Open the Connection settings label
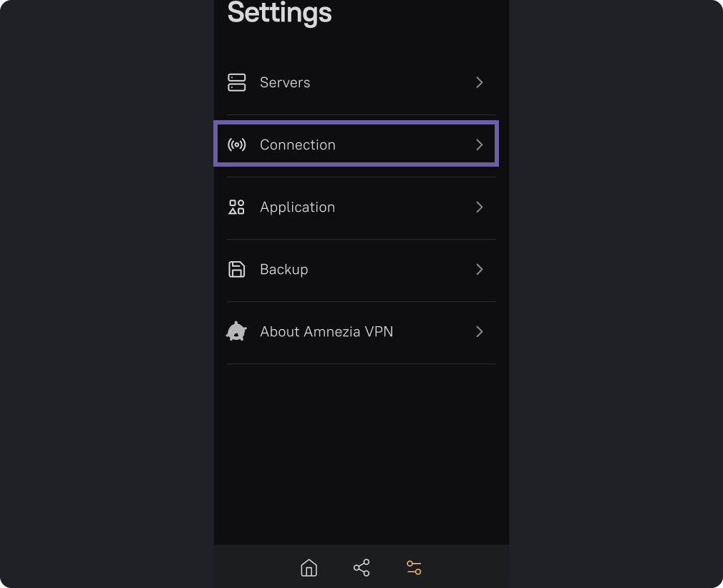 click(298, 144)
